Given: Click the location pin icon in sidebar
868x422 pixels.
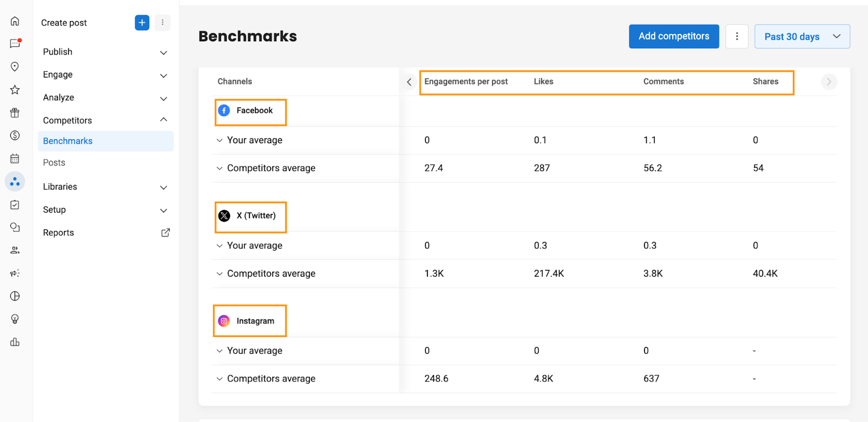Looking at the screenshot, I should (x=15, y=67).
